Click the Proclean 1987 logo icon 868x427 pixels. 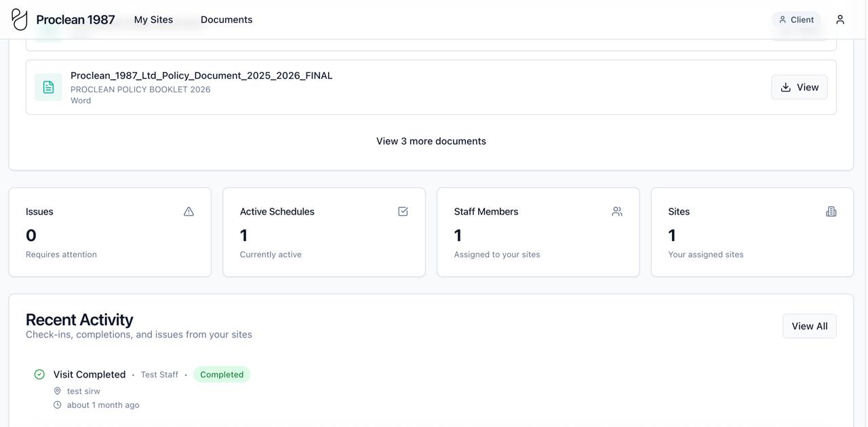click(20, 20)
